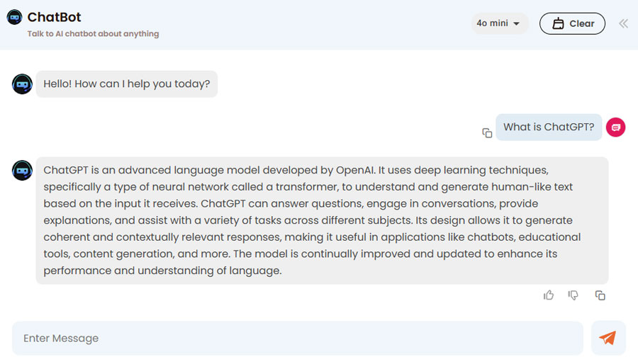Dislike the response with thumbs down

coord(573,295)
